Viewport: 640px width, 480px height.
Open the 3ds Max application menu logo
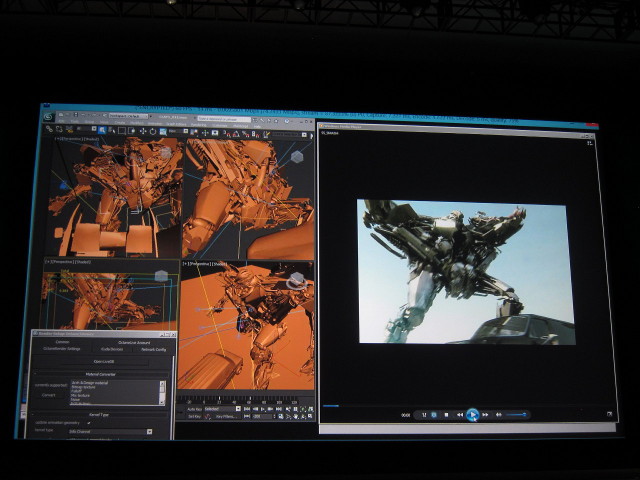coord(49,117)
